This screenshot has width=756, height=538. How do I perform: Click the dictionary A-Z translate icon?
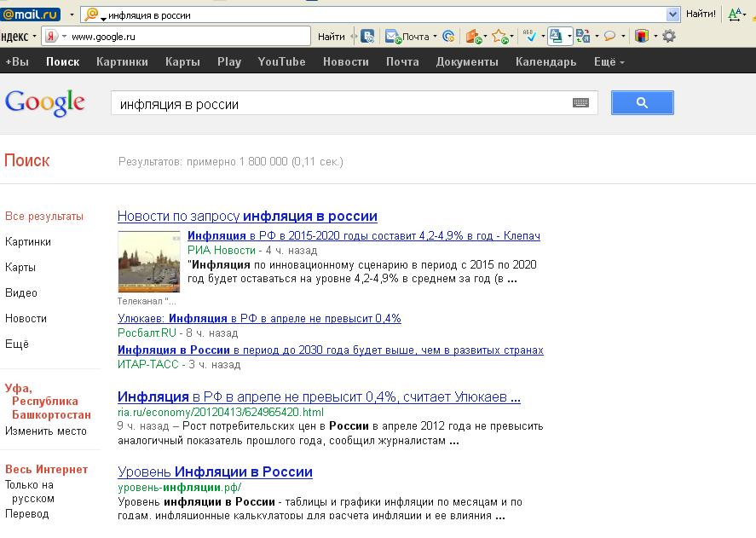(x=556, y=36)
